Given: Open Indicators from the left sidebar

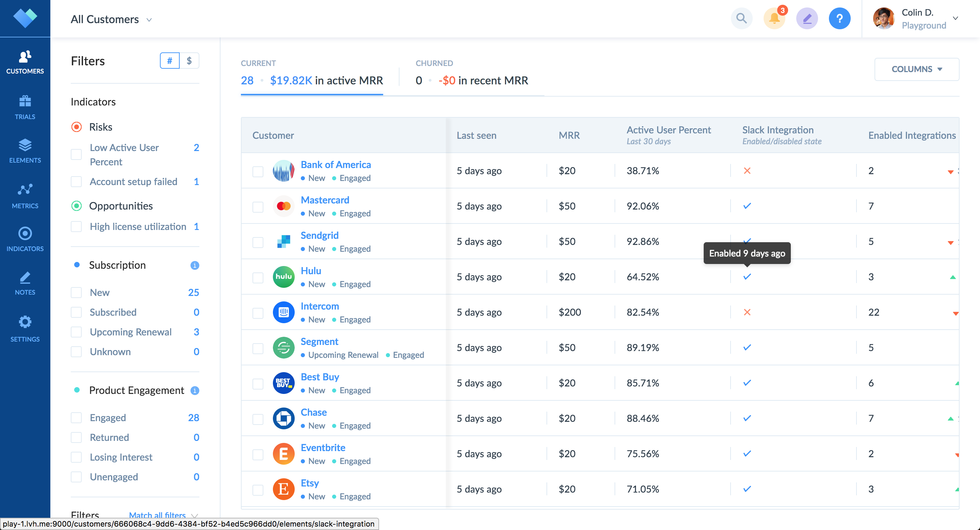Looking at the screenshot, I should click(25, 239).
